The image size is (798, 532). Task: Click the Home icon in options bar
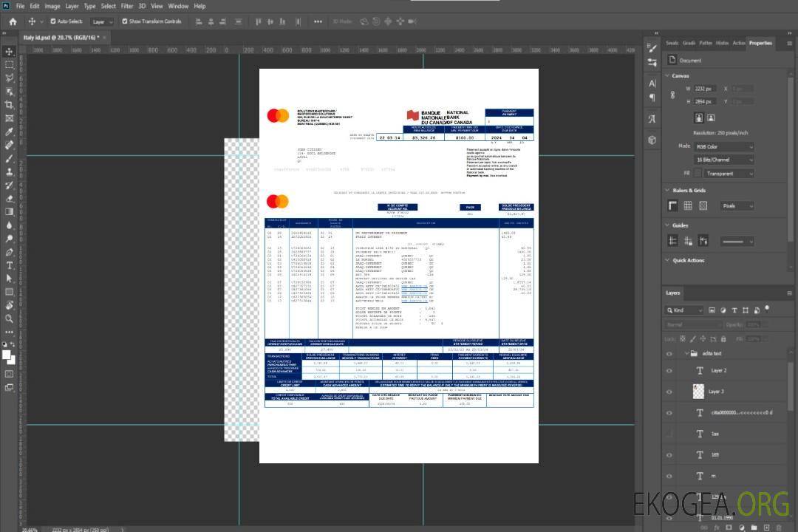pyautogui.click(x=13, y=21)
